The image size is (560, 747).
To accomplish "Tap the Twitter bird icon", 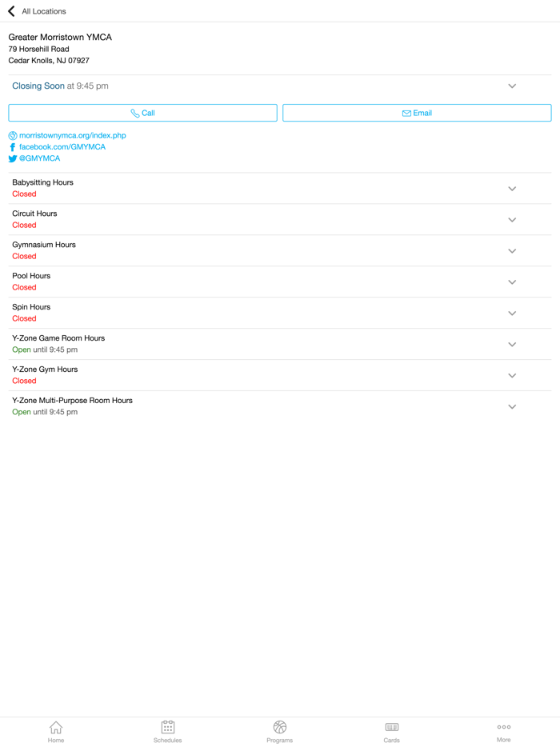I will pyautogui.click(x=13, y=158).
